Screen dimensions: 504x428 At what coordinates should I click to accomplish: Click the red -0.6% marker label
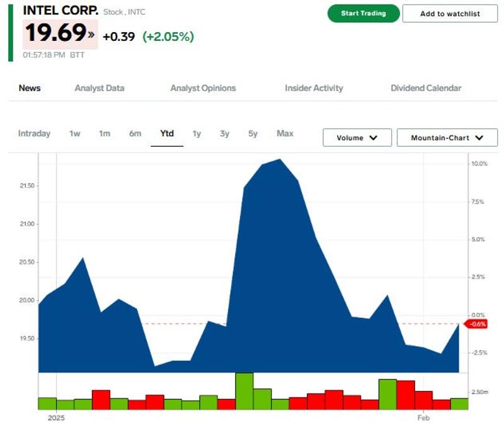click(476, 324)
